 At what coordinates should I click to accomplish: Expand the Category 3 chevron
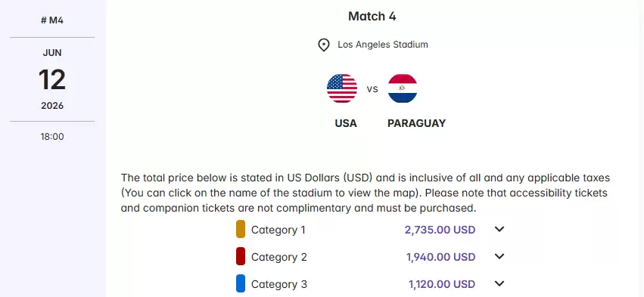click(x=499, y=283)
